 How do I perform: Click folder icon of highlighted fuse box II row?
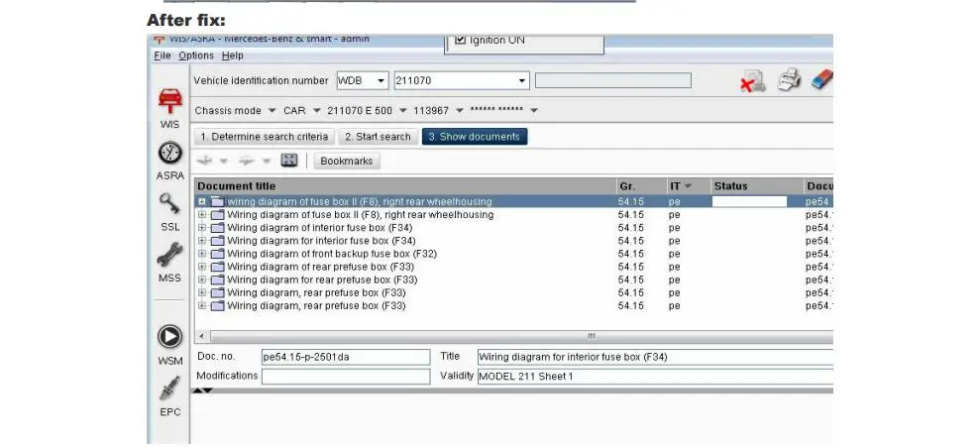pyautogui.click(x=217, y=202)
